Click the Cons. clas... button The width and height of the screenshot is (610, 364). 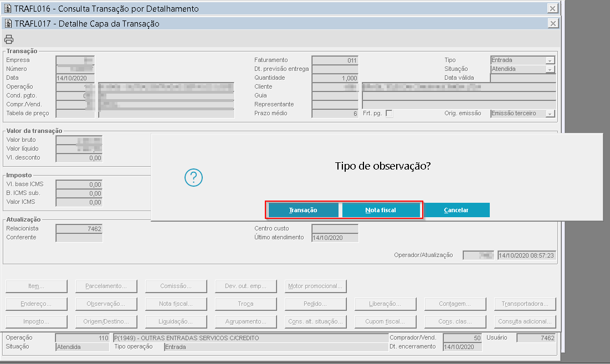[x=455, y=322]
